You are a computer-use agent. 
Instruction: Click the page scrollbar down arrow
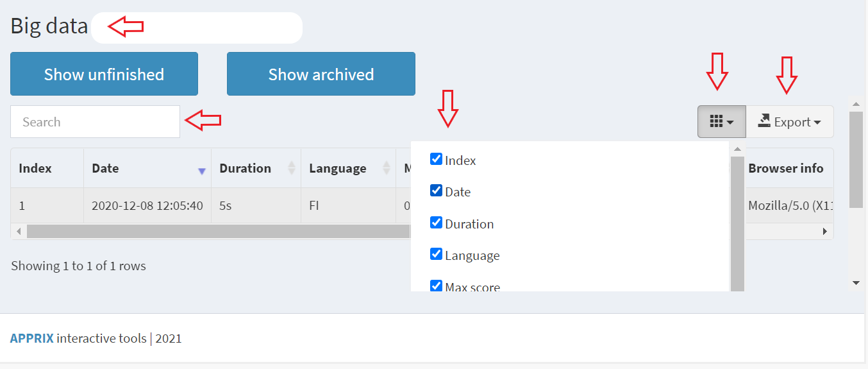point(856,282)
